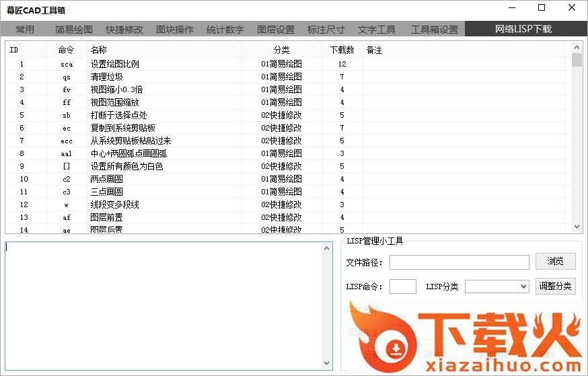
Task: Maximize the 幕匠CAD工具箱 window
Action: [x=542, y=7]
